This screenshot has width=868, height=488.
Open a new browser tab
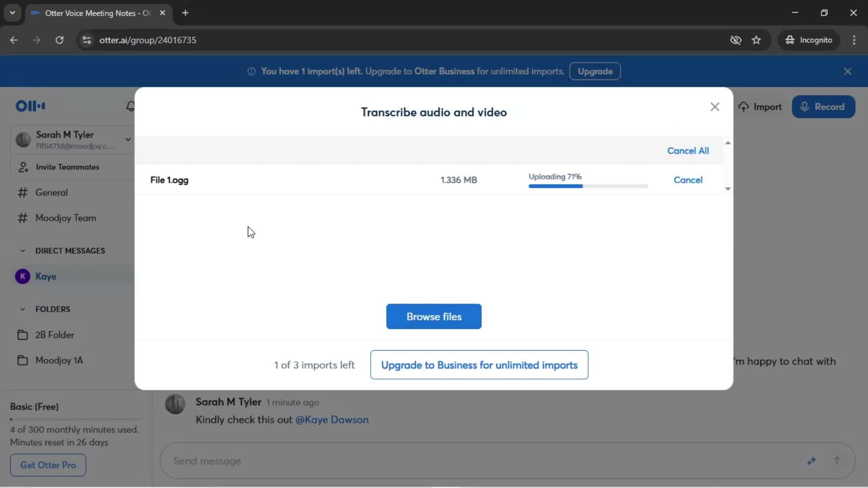click(x=185, y=13)
